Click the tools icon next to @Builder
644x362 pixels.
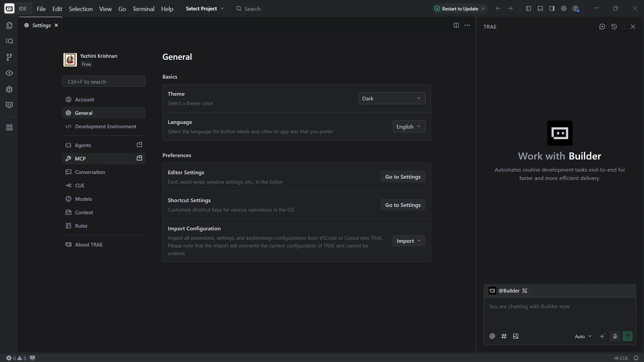pos(525,291)
